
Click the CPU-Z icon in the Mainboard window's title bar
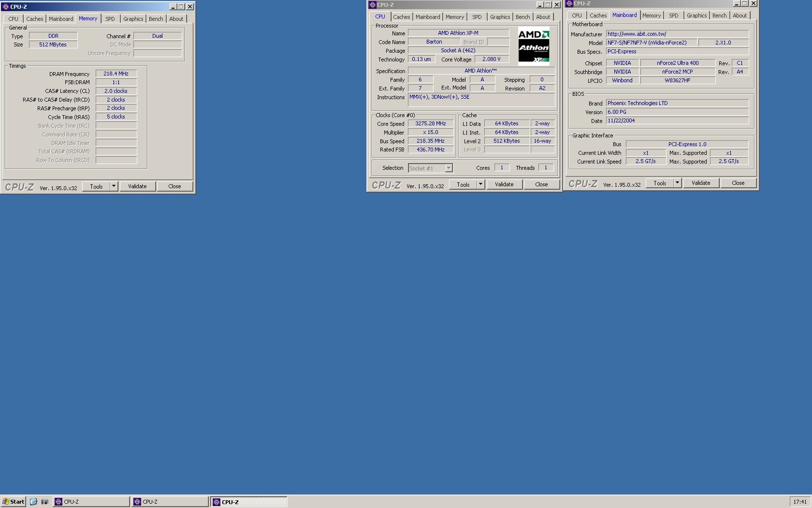(569, 3)
